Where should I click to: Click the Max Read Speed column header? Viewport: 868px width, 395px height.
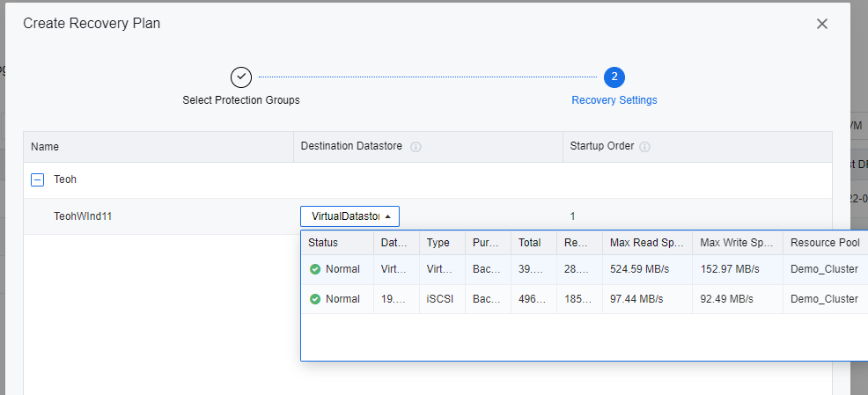646,243
